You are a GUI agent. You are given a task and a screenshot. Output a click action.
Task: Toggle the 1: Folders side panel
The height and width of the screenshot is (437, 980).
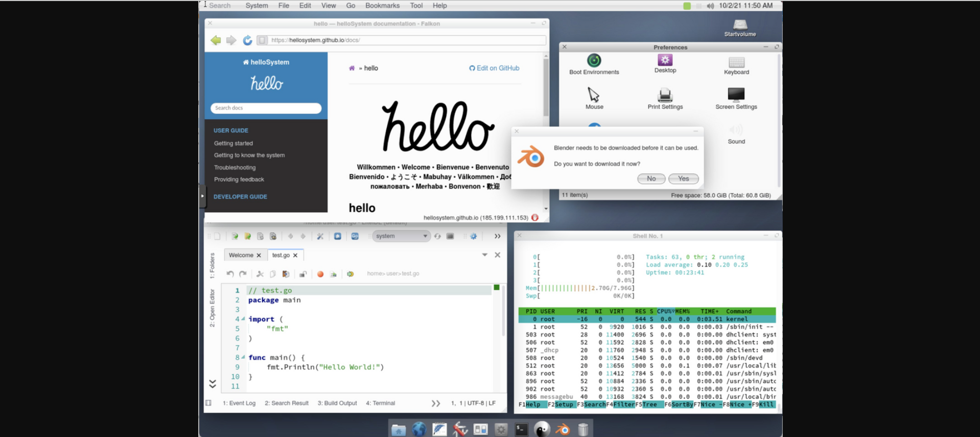(x=212, y=265)
